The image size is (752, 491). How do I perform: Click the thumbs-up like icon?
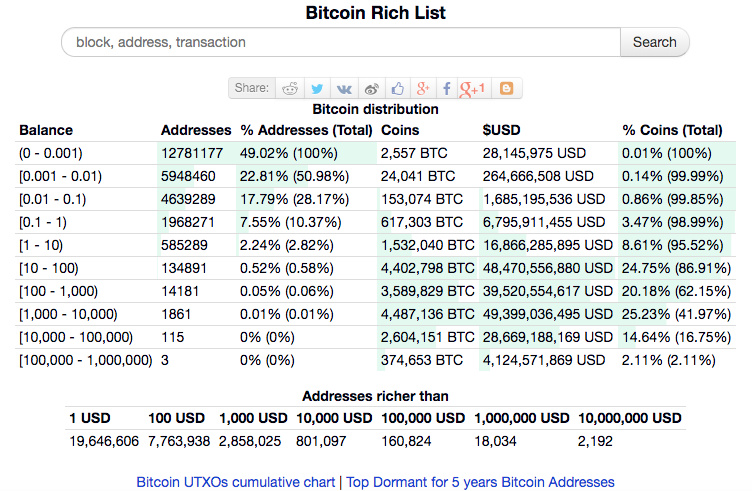[398, 88]
